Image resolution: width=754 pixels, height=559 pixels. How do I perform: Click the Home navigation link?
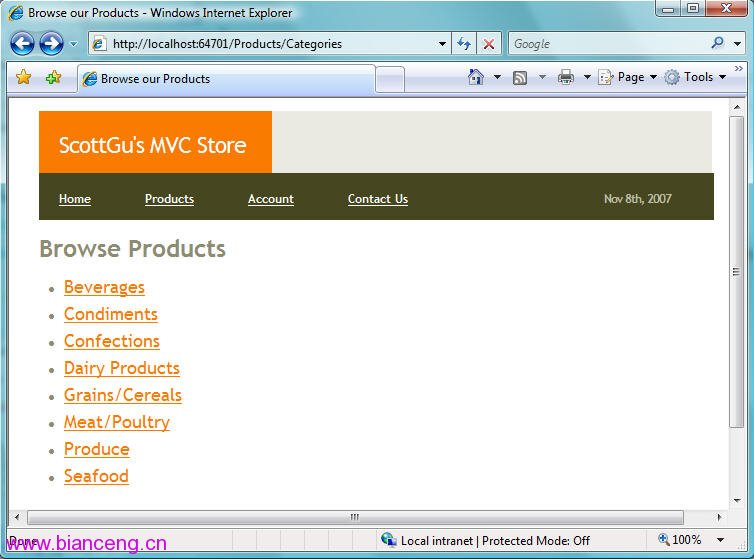[x=75, y=199]
